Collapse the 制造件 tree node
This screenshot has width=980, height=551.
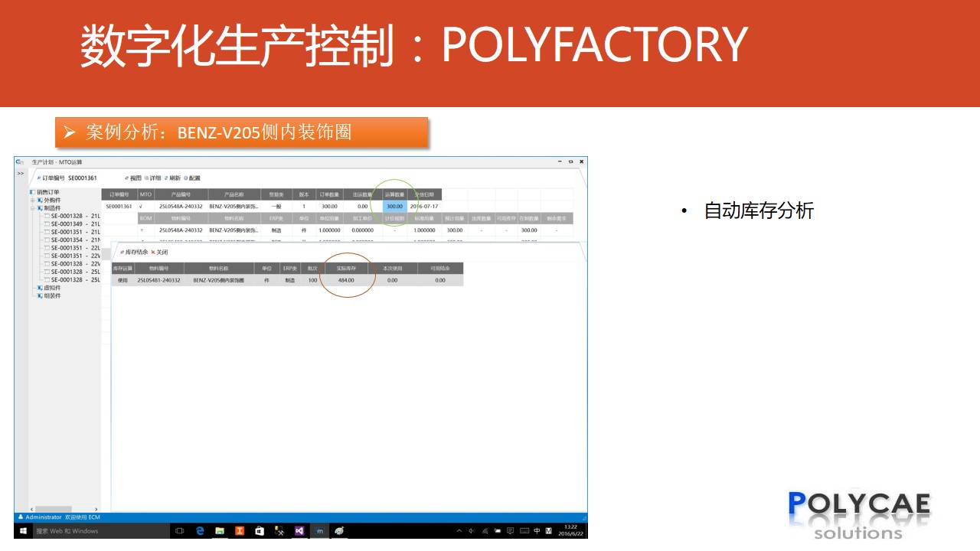pos(32,208)
